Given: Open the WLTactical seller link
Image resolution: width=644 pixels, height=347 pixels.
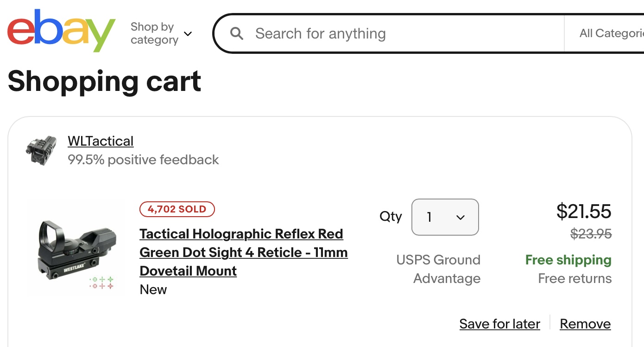Looking at the screenshot, I should pyautogui.click(x=101, y=141).
